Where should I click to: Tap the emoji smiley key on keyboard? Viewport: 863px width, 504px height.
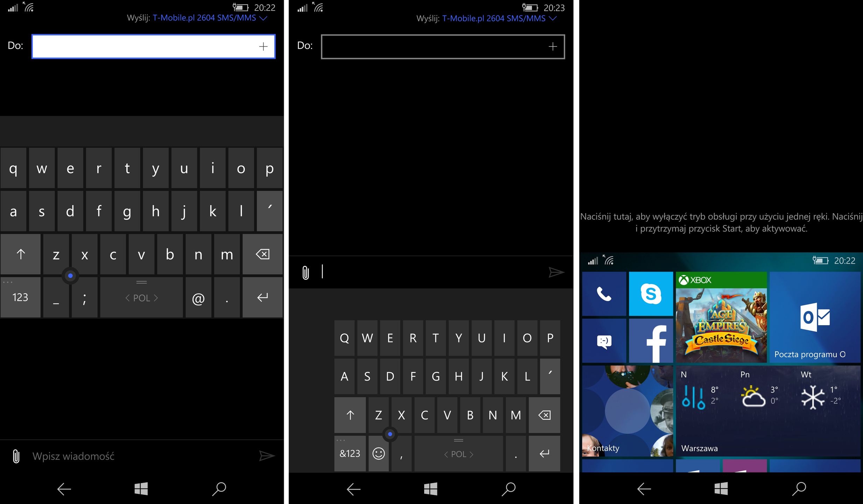tap(378, 454)
